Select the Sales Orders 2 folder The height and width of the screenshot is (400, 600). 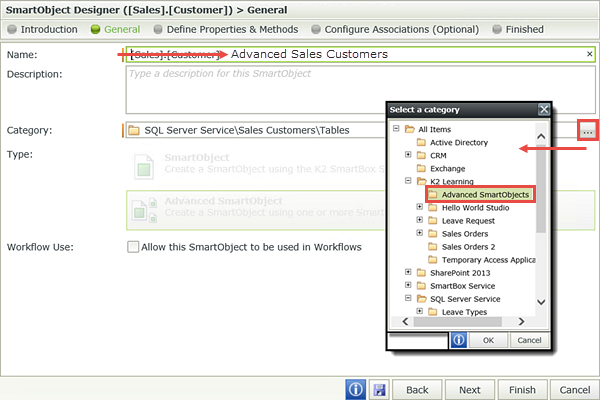pos(468,246)
